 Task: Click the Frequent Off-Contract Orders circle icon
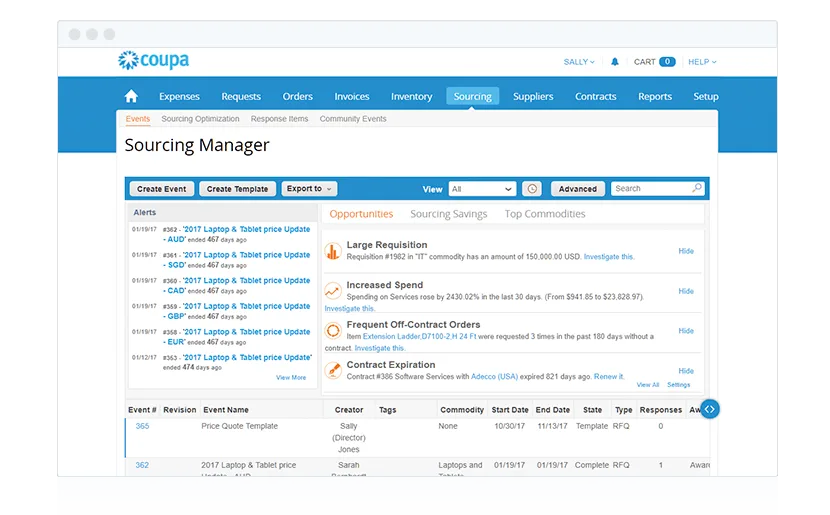[333, 331]
